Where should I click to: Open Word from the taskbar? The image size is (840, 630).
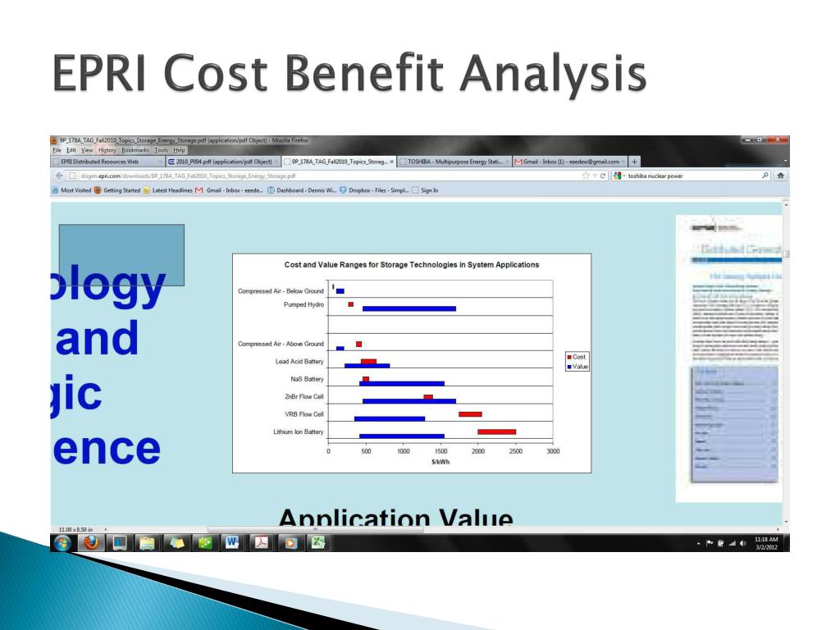click(x=232, y=543)
